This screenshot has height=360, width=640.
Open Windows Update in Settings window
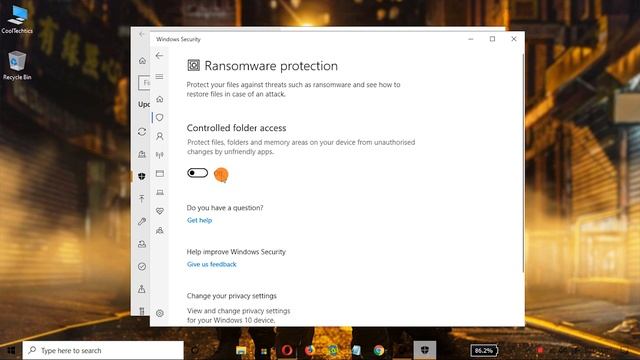142,132
